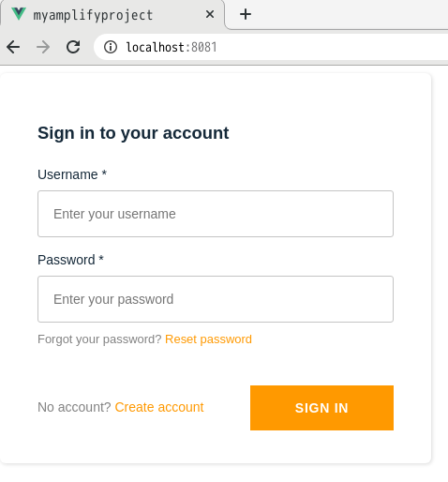Click the No account? text
The width and height of the screenshot is (448, 482).
(x=74, y=407)
